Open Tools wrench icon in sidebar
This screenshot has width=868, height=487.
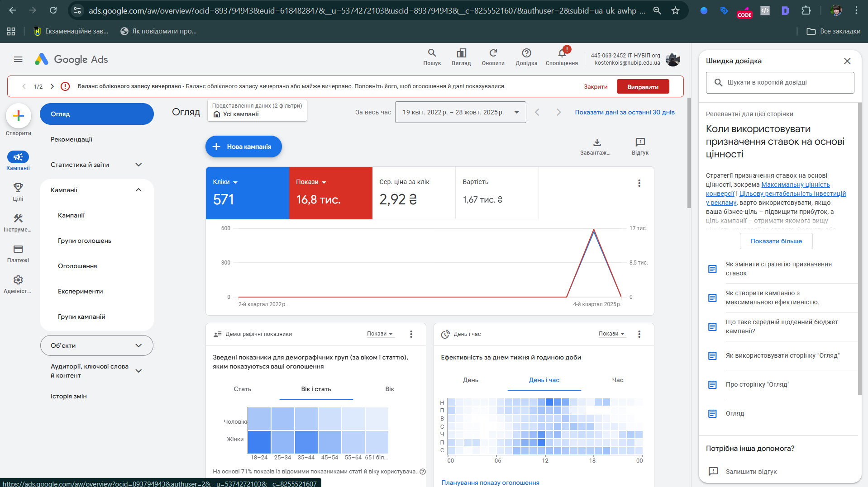18,218
